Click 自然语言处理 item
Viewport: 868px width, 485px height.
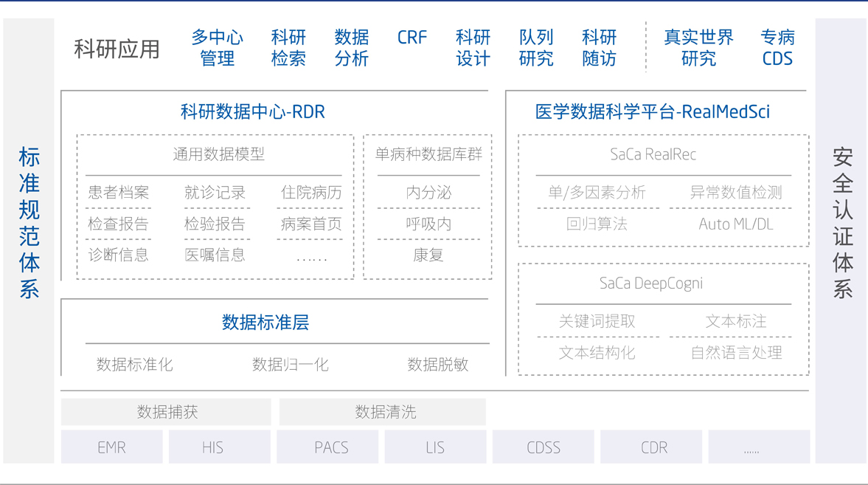click(736, 353)
